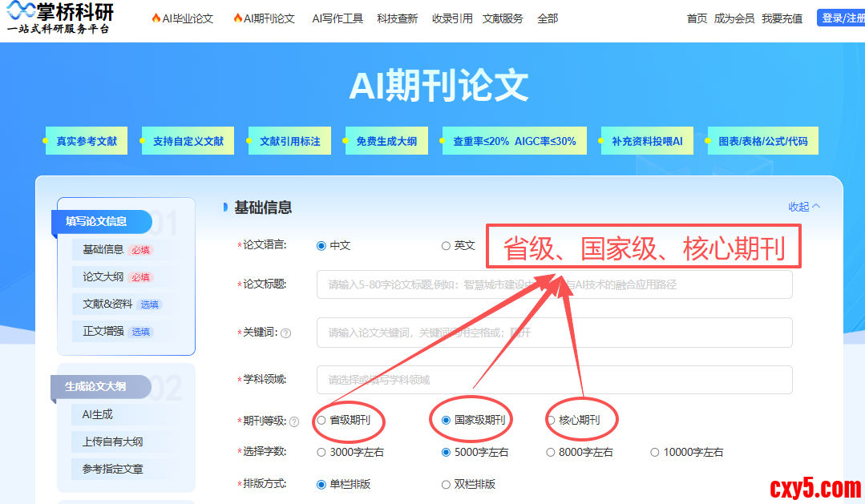Select 文献&资料 in sidebar

(x=107, y=304)
